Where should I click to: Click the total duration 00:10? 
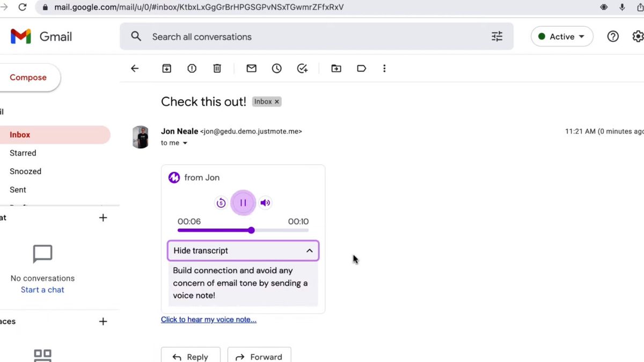pyautogui.click(x=298, y=221)
